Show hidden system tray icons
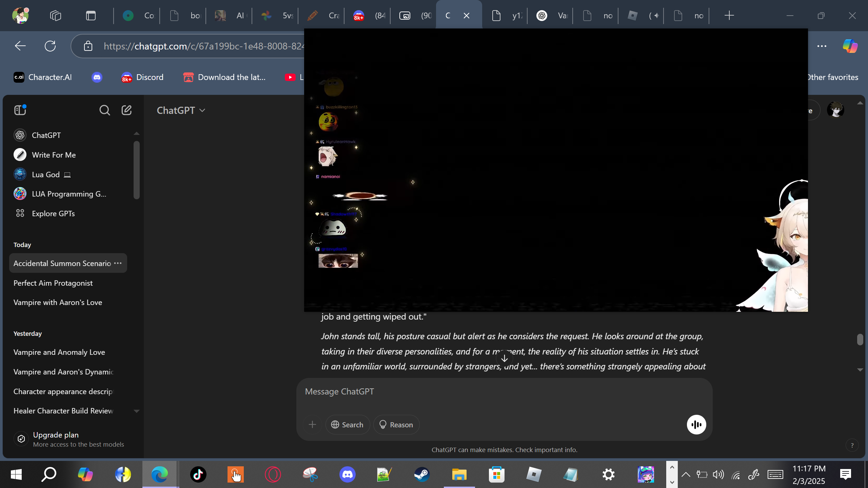The width and height of the screenshot is (868, 488). [x=686, y=474]
